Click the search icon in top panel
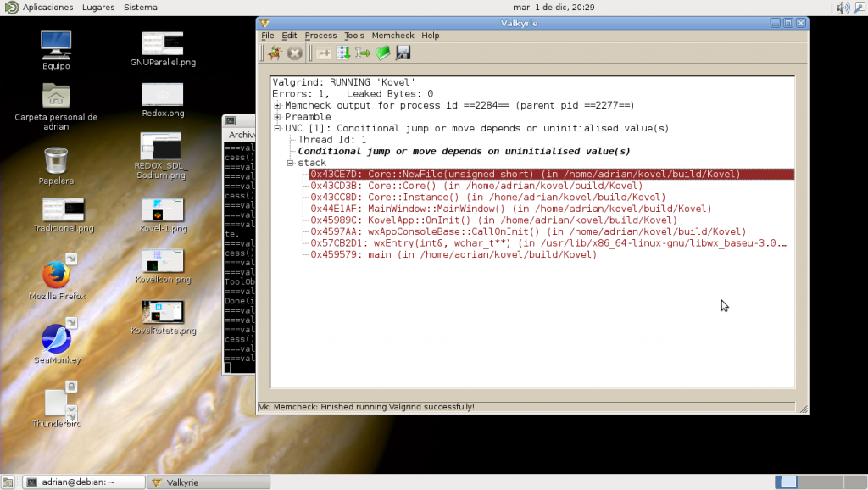This screenshot has width=868, height=490. pos(860,7)
